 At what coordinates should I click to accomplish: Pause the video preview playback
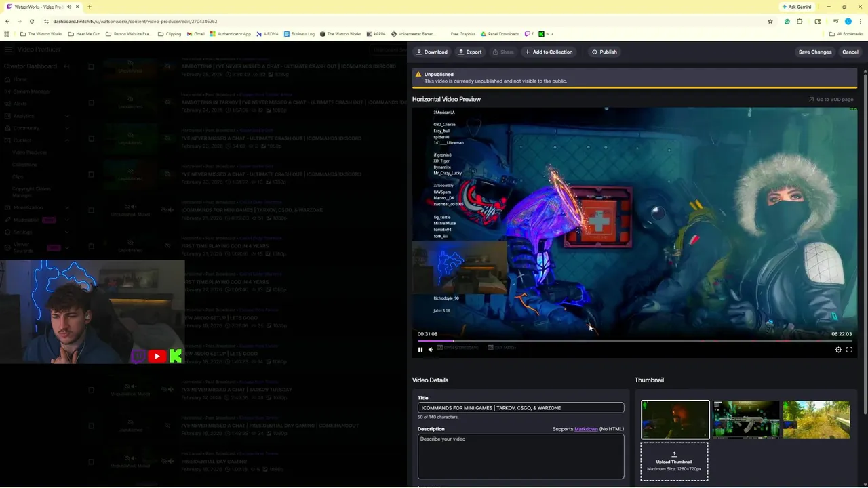click(x=420, y=350)
